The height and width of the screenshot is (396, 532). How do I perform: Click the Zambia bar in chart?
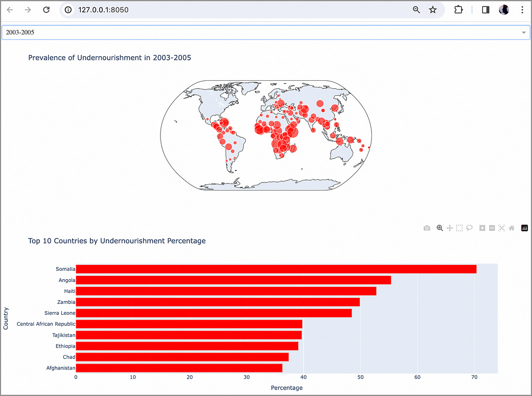pos(218,302)
